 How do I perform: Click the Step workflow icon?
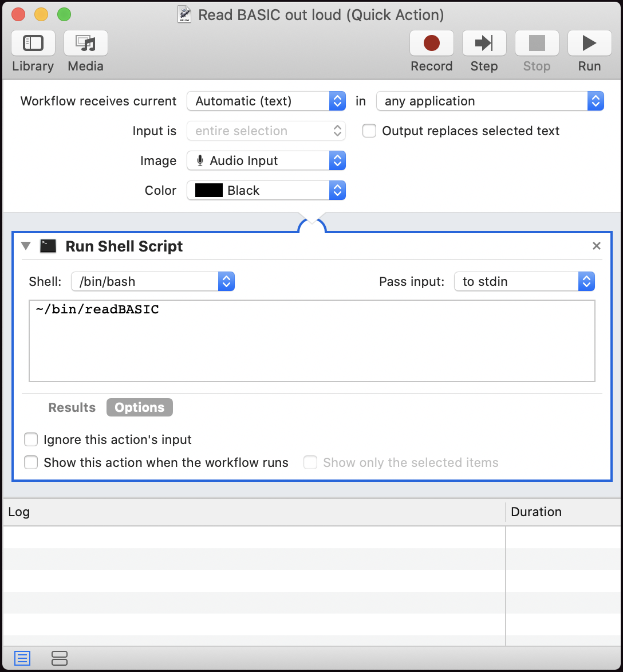pos(484,44)
